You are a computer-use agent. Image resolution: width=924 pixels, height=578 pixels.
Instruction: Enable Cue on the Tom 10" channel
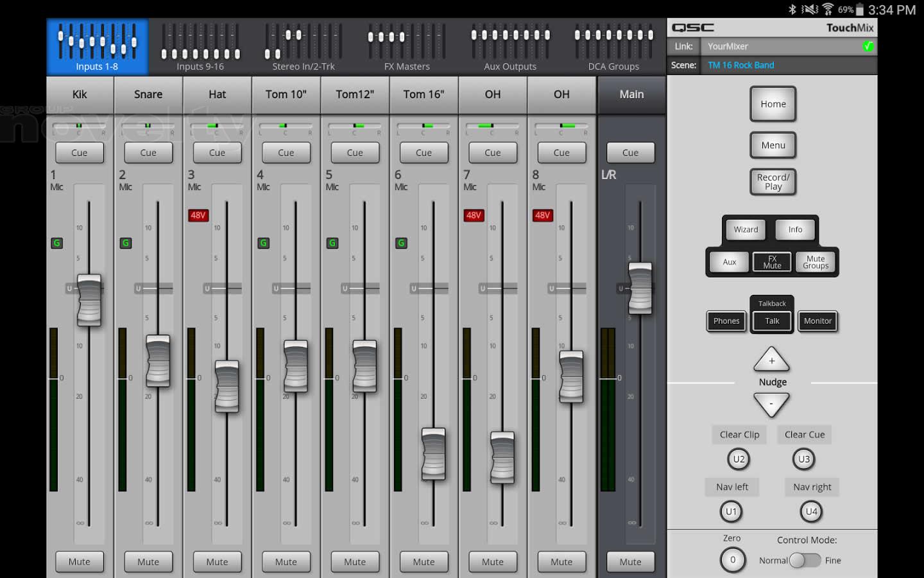[x=286, y=153]
